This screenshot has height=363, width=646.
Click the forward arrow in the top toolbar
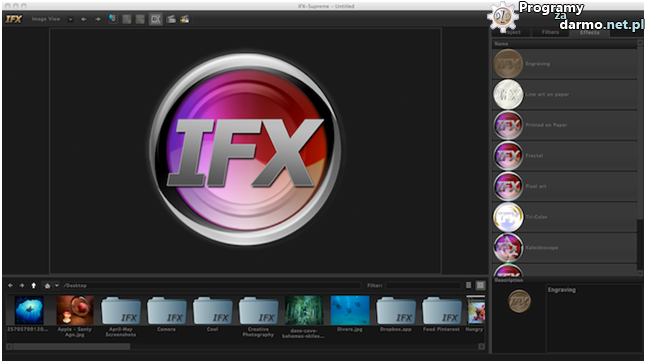click(98, 19)
